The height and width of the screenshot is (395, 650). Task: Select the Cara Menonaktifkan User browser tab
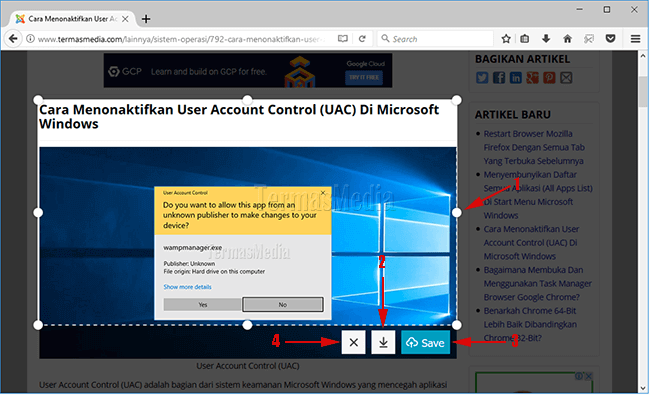coord(72,19)
